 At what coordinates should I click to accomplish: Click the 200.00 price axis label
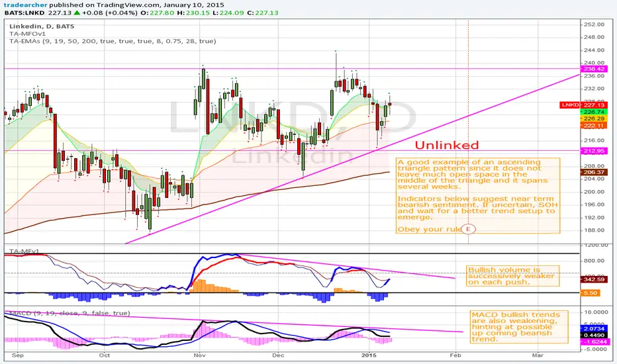(x=594, y=192)
